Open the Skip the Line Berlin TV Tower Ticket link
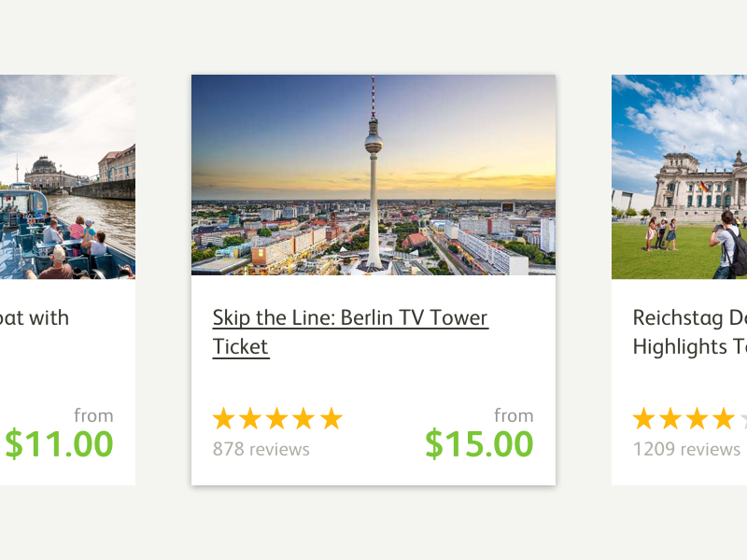The height and width of the screenshot is (560, 747). 350,331
